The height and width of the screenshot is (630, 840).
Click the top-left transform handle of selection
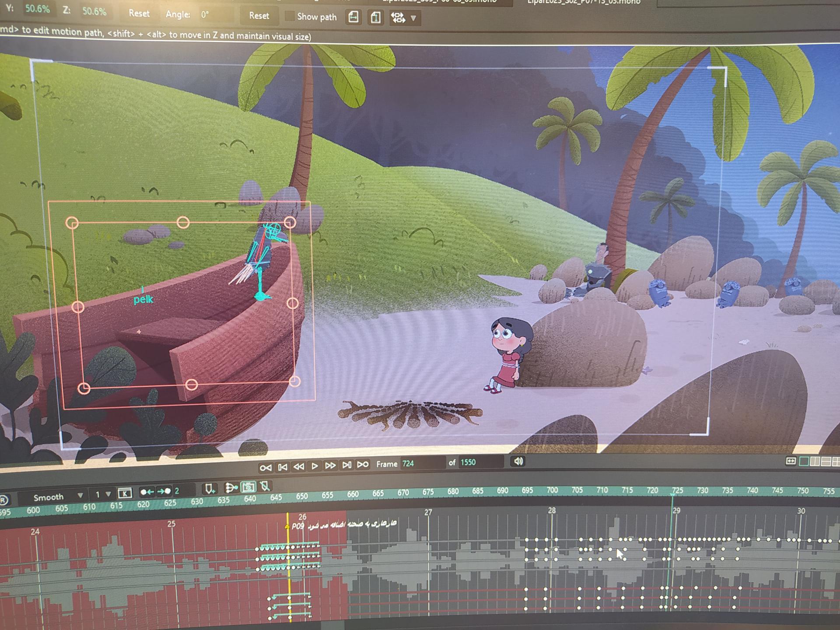click(x=72, y=223)
